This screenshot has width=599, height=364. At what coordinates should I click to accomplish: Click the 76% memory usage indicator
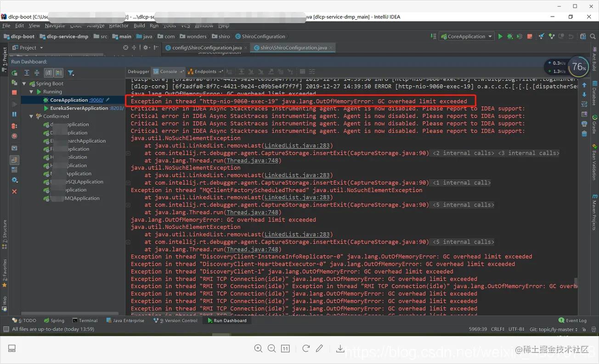578,67
